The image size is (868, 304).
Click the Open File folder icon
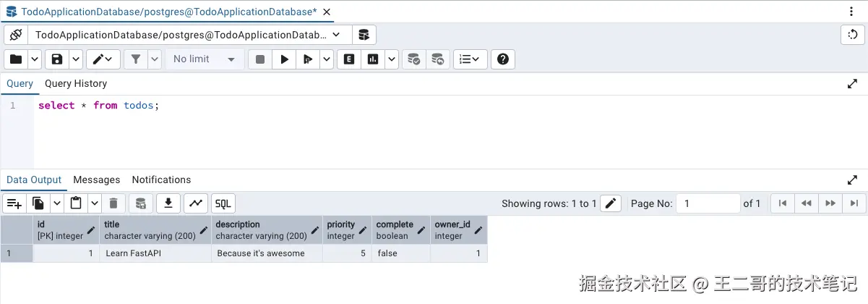click(17, 59)
